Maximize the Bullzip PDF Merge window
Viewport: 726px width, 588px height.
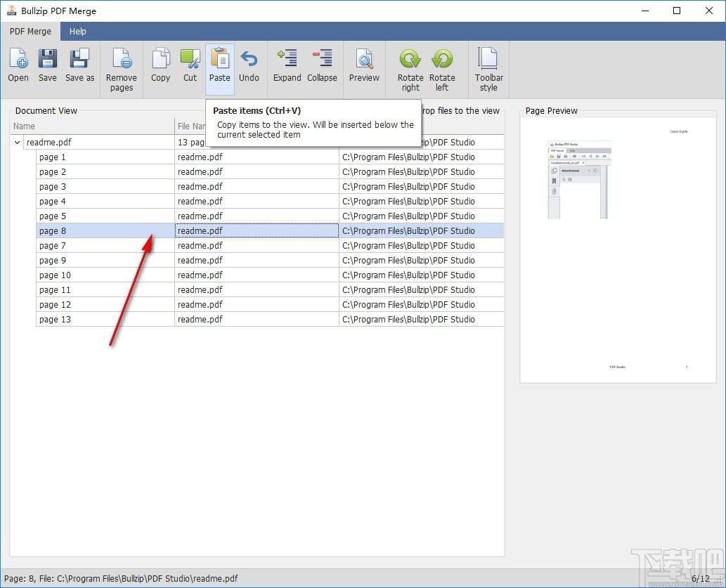click(677, 11)
